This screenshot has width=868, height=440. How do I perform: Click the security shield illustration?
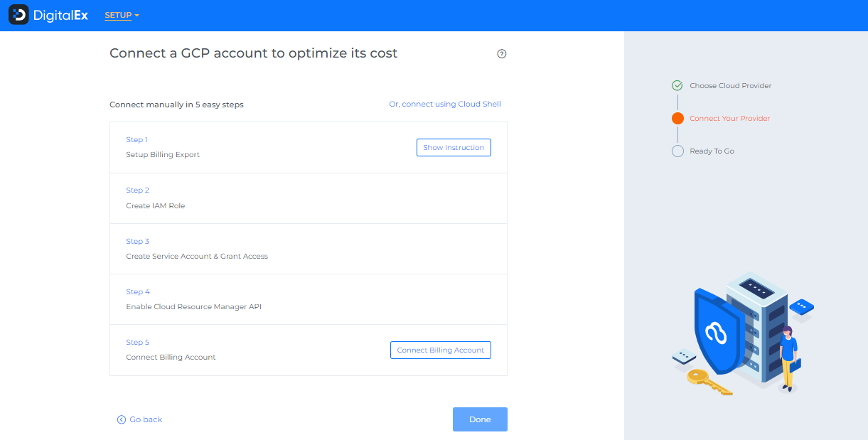coord(719,331)
